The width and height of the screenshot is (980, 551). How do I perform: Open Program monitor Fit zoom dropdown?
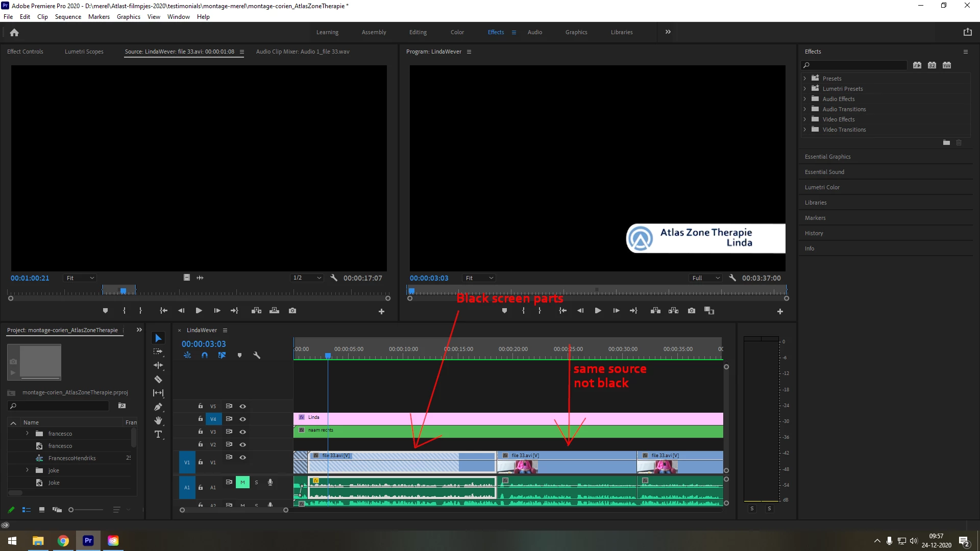pos(479,278)
